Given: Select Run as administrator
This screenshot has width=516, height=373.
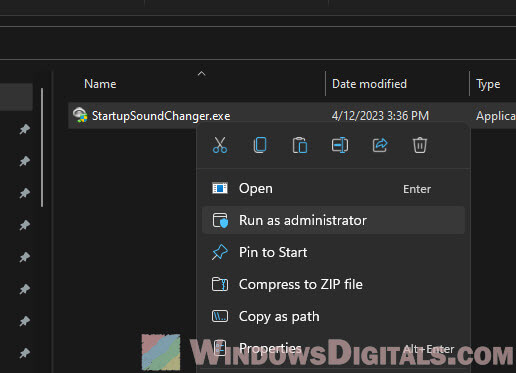Looking at the screenshot, I should click(333, 220).
